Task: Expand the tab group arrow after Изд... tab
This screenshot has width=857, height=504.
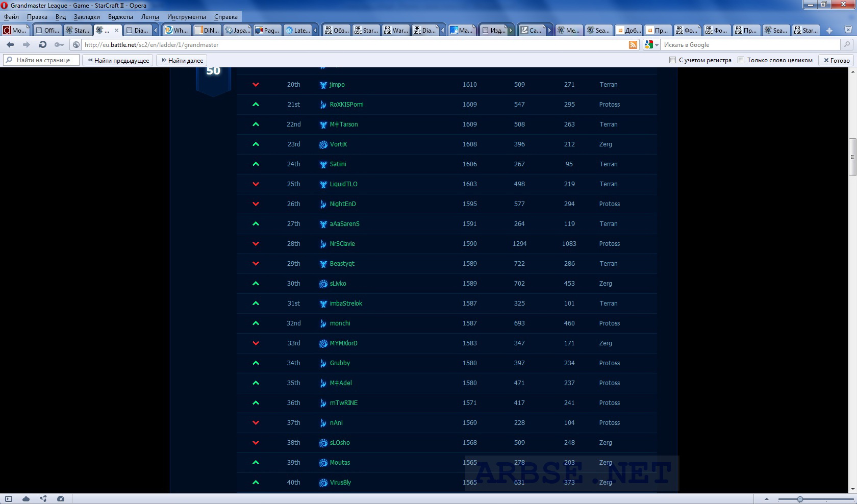Action: (x=511, y=31)
